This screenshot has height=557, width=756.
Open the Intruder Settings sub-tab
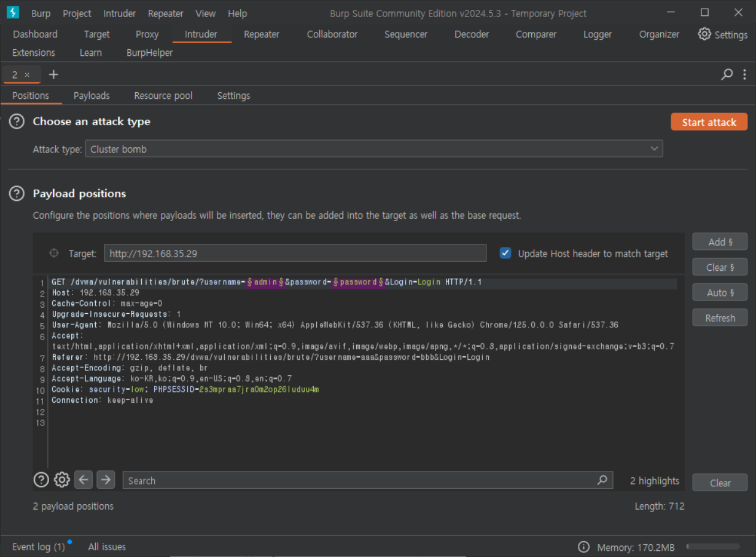click(233, 96)
